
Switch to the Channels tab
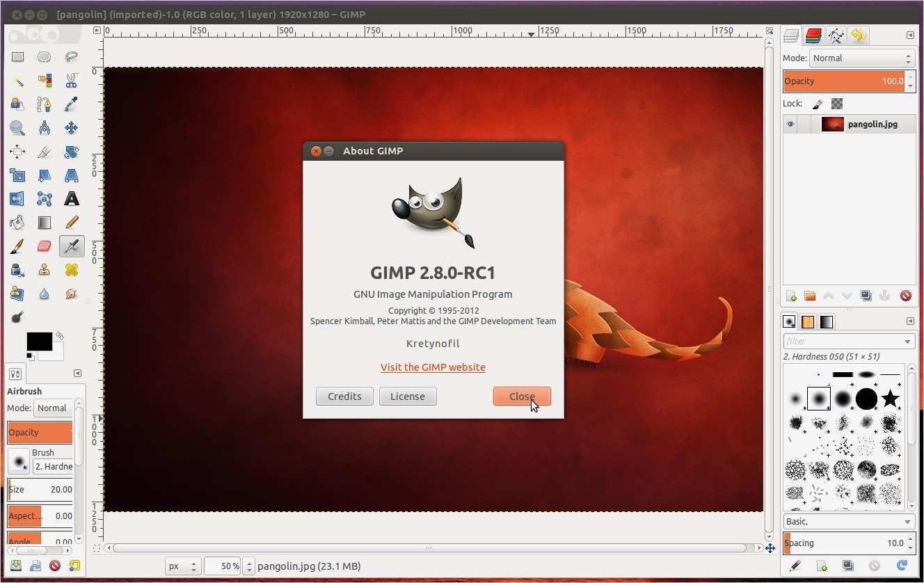813,35
